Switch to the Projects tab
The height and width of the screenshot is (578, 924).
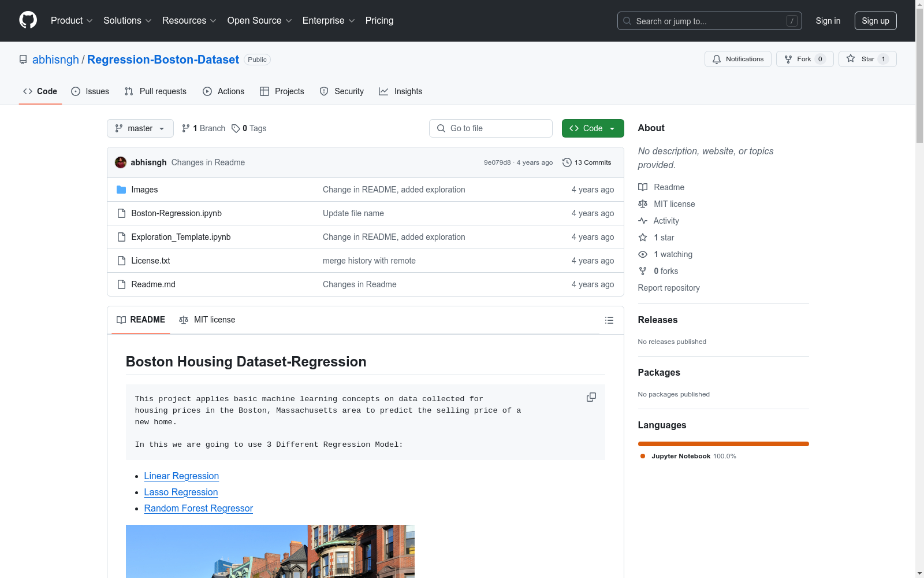282,91
